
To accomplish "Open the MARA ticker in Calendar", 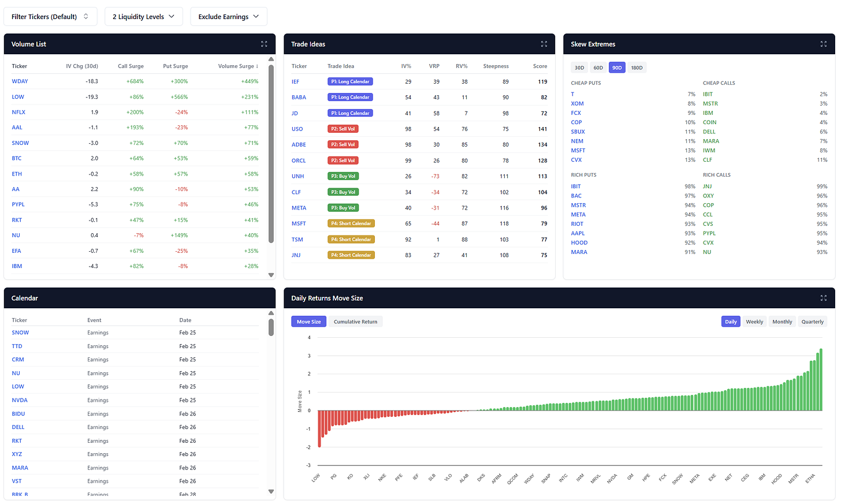I will click(20, 468).
